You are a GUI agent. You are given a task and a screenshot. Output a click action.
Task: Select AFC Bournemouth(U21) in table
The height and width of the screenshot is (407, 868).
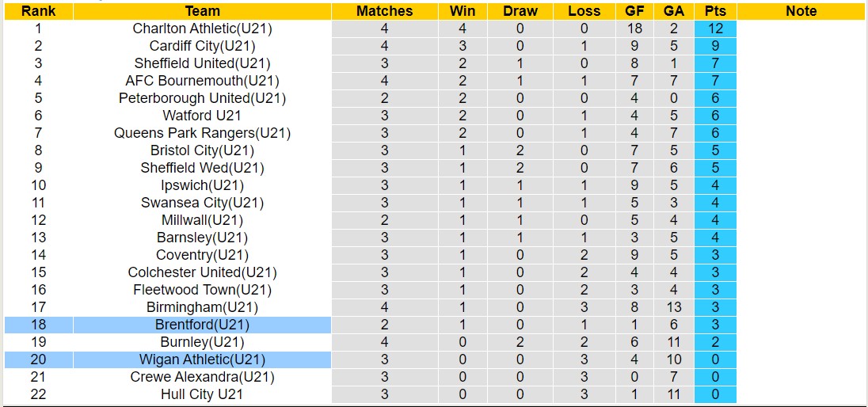[x=202, y=81]
